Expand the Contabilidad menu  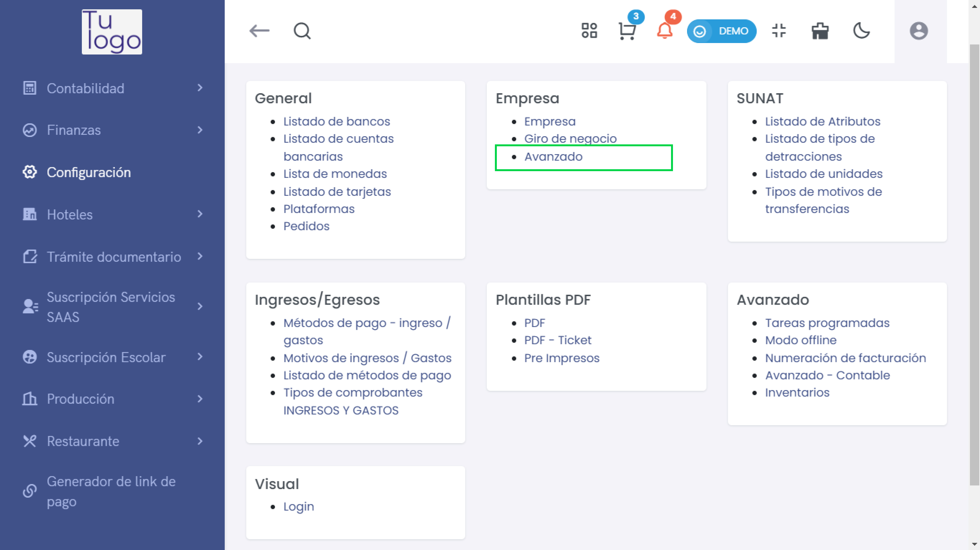click(x=112, y=88)
